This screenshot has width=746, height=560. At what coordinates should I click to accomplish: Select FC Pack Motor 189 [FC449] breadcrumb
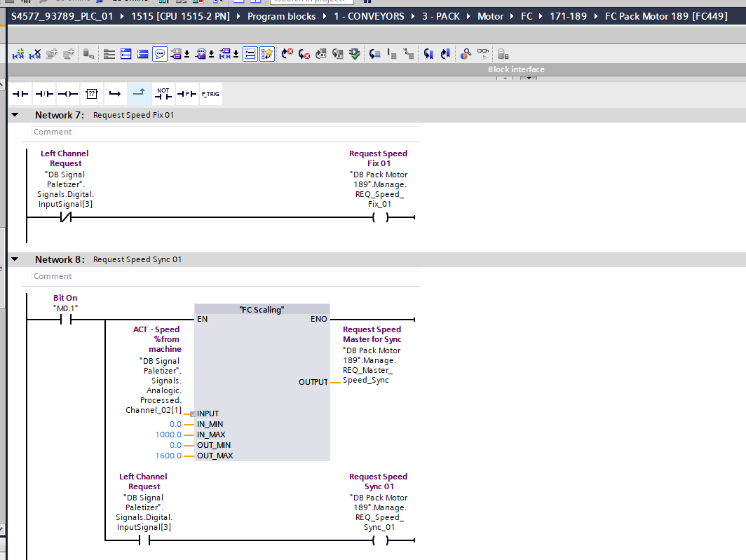click(x=666, y=16)
